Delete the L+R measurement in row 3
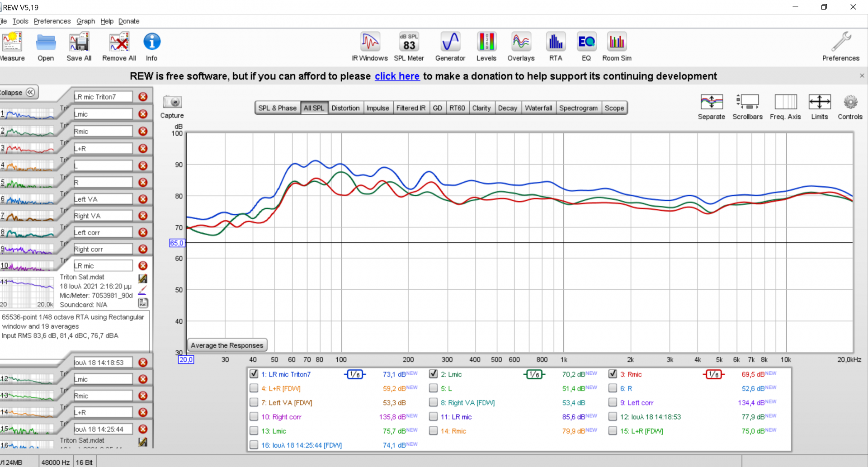Screen dimensions: 868x467 [x=143, y=148]
